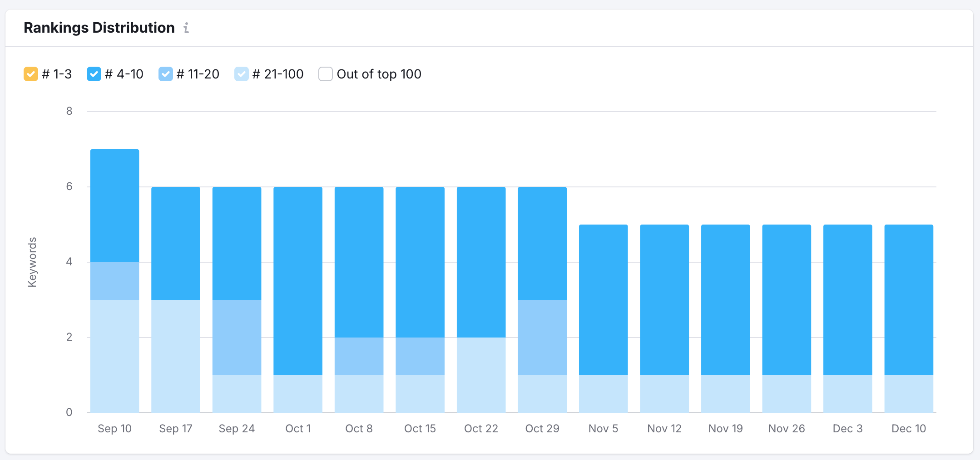Viewport: 980px width, 460px height.
Task: Select the Nov 5 bar
Action: point(603,318)
